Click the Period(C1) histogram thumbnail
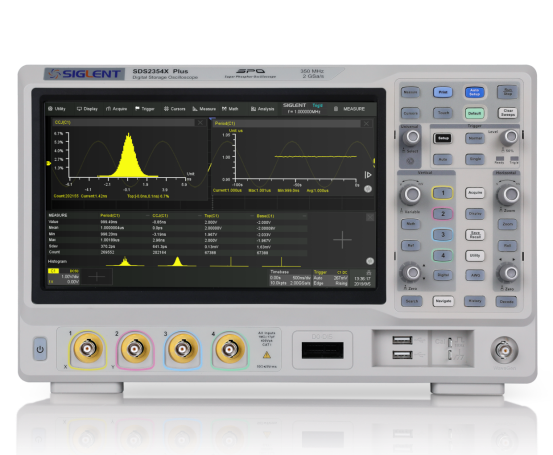Viewport: 553px width, 455px height. (125, 261)
